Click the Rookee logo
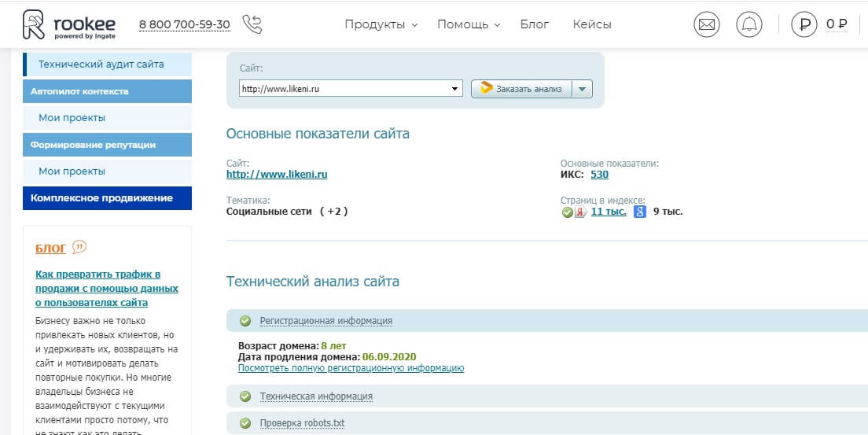This screenshot has height=435, width=868. coord(69,25)
